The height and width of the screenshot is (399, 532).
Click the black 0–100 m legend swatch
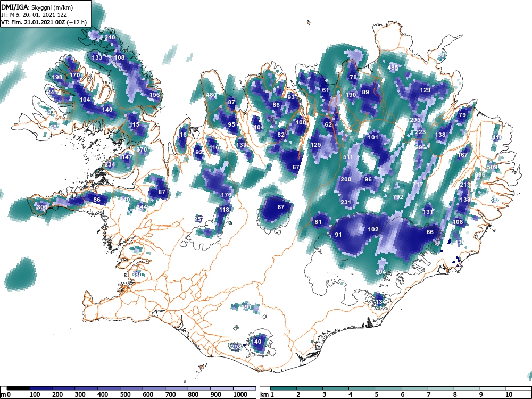tap(18, 388)
